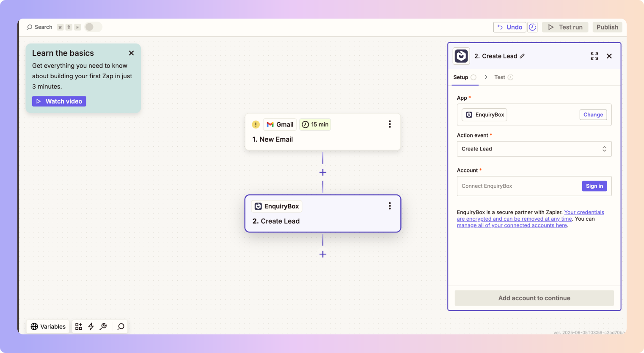Click Add account to continue button

pos(534,298)
